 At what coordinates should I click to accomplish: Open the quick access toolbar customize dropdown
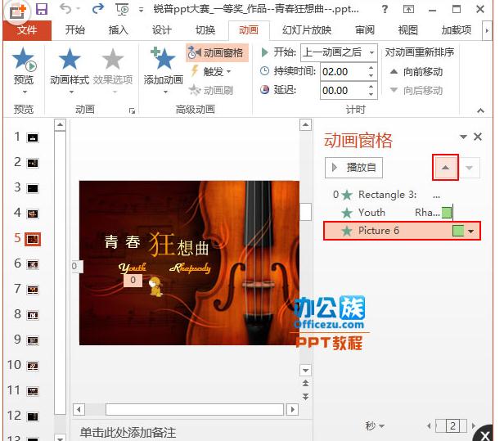coord(141,10)
